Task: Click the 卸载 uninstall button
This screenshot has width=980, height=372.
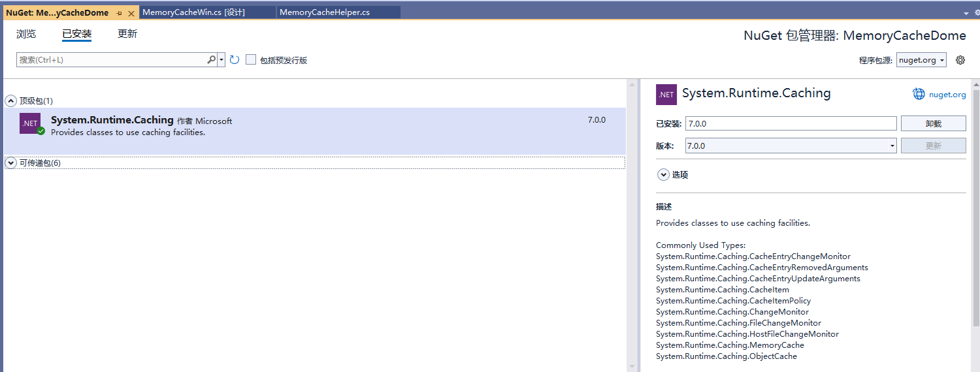Action: point(933,123)
